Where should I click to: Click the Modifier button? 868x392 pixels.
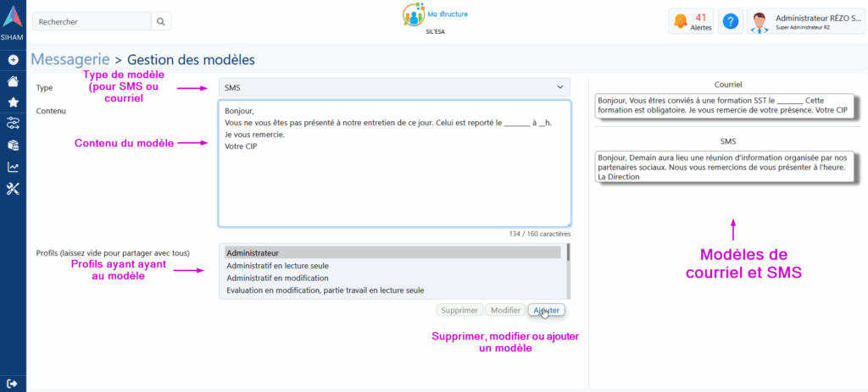coord(505,311)
